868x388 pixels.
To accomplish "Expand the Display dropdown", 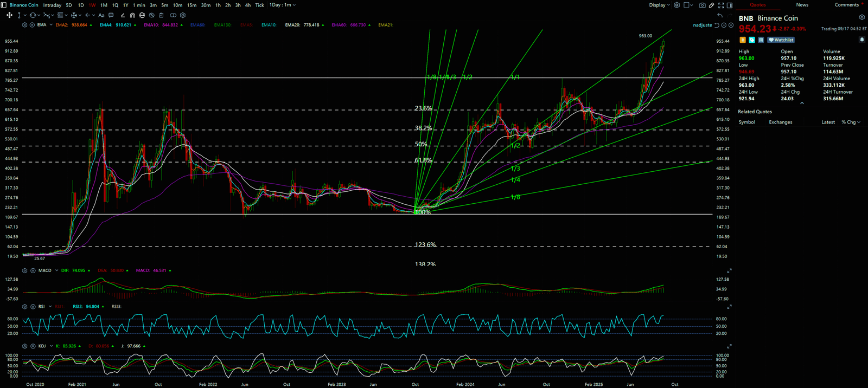I will [x=660, y=5].
